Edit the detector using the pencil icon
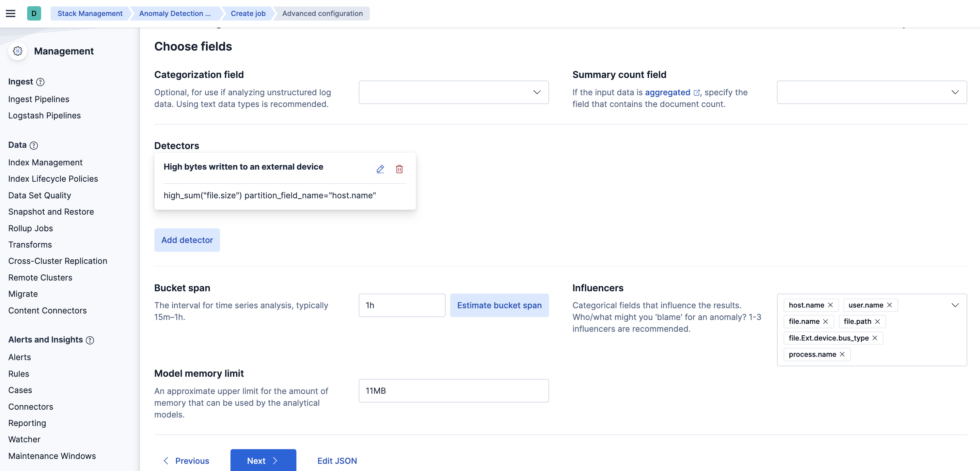Screen dimensions: 980x471 pyautogui.click(x=380, y=169)
